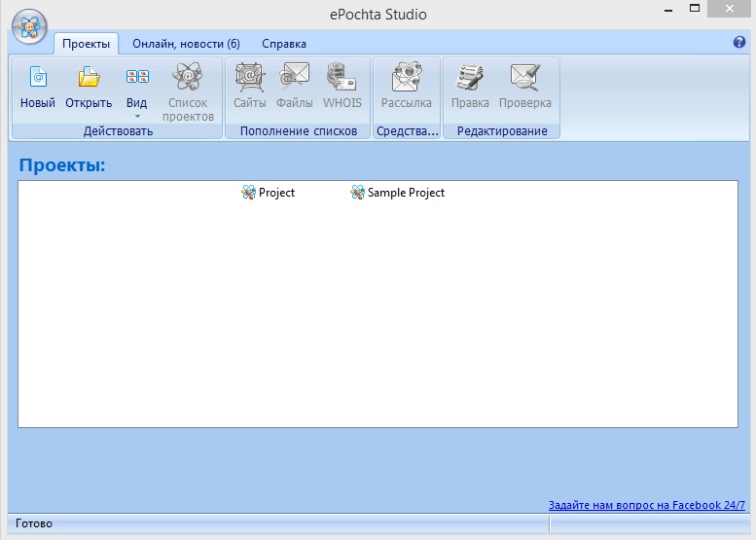
Task: Switch to the Онлайн, новости (6) tab
Action: pos(186,44)
